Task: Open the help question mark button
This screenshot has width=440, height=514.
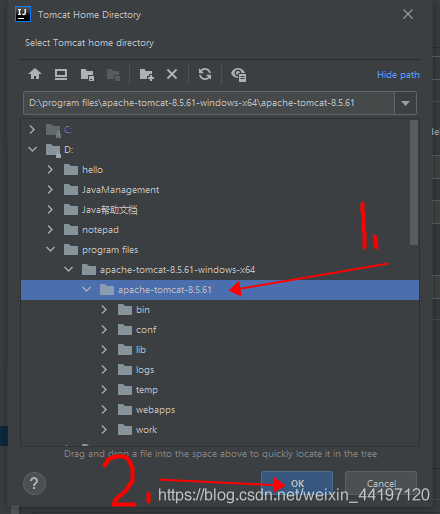Action: pos(34,483)
